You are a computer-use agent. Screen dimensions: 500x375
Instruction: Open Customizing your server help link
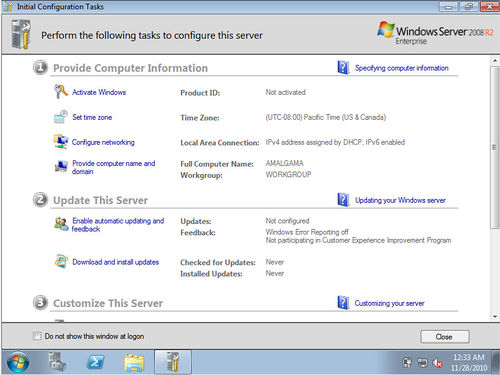click(x=389, y=303)
